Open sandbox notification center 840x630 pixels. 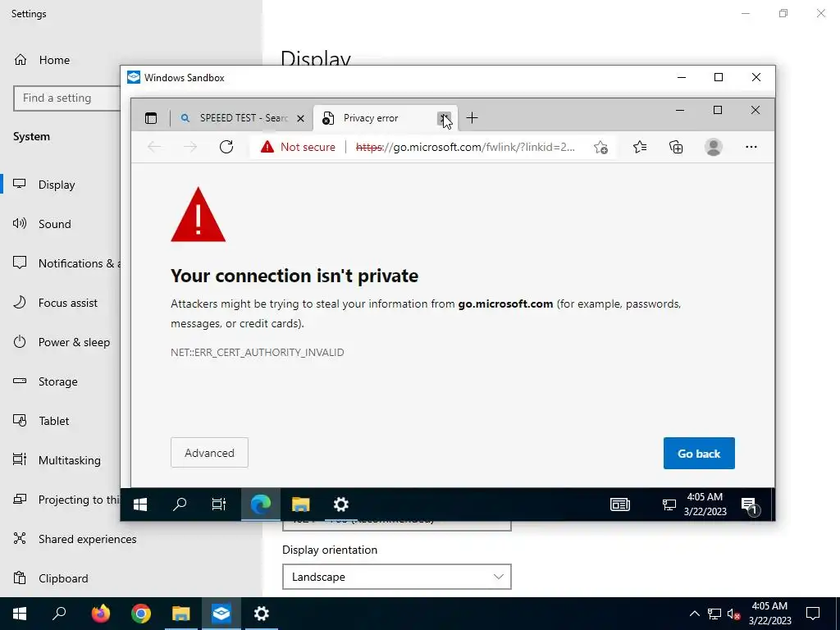pyautogui.click(x=750, y=505)
